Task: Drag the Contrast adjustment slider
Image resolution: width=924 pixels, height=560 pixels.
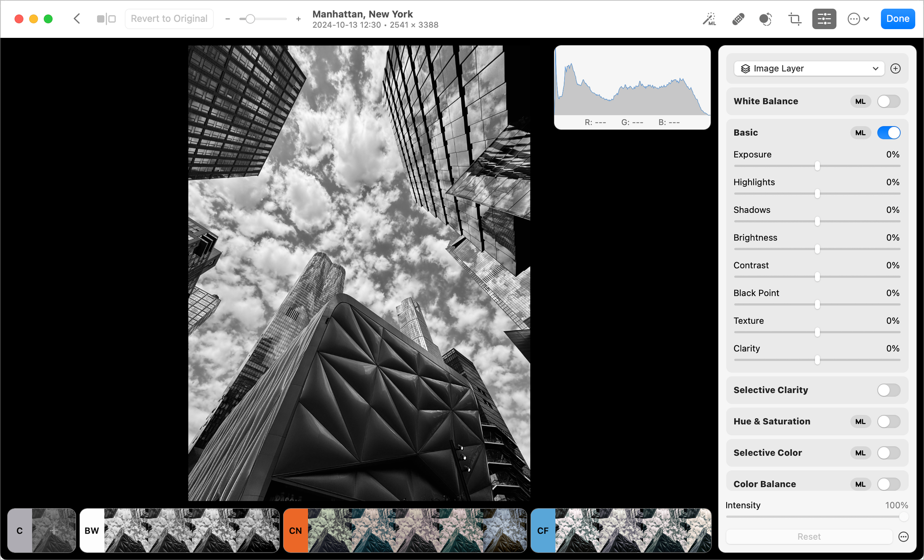Action: 816,277
